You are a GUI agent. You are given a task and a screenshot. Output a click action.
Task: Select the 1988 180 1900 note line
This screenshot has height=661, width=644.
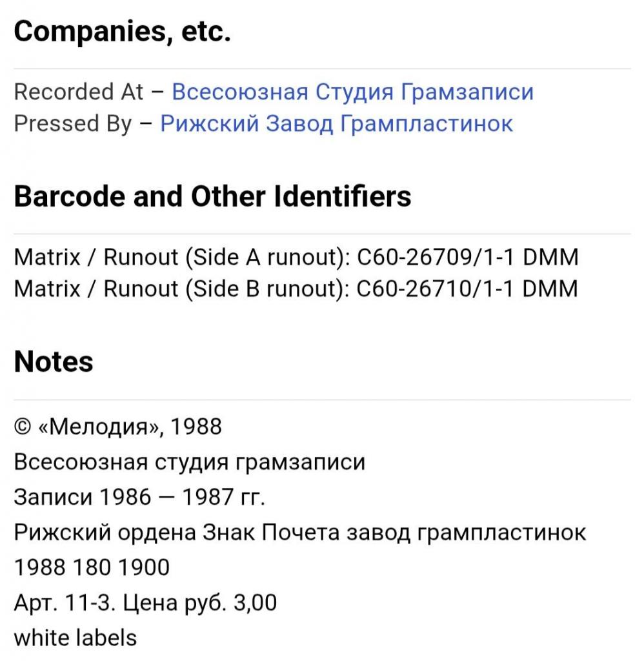click(x=92, y=567)
